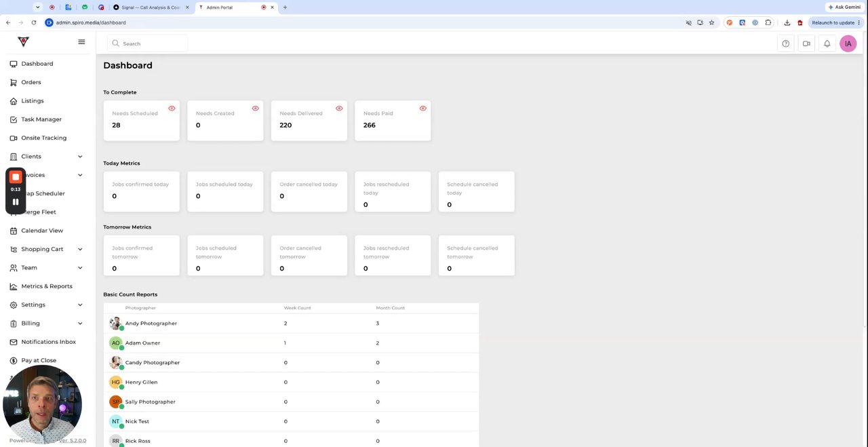Screen dimensions: 868x447
Task: Click the IA user avatar
Action: coord(848,43)
